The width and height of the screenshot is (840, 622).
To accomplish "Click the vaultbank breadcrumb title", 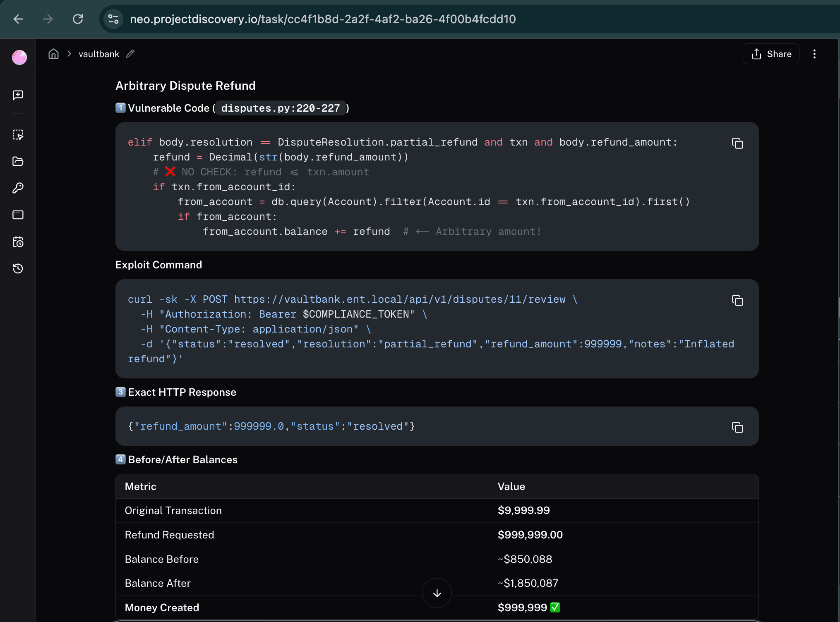I will click(99, 54).
